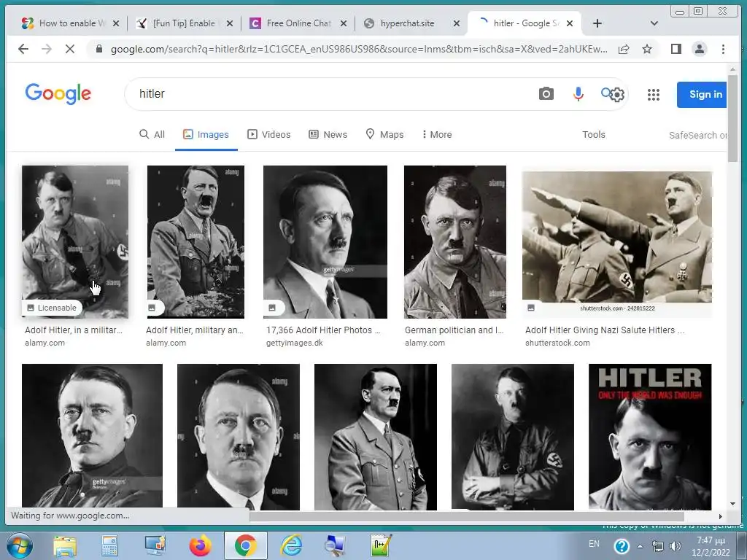The height and width of the screenshot is (560, 747).
Task: Open 'Adolf Hitler, military an...' caption
Action: click(194, 330)
